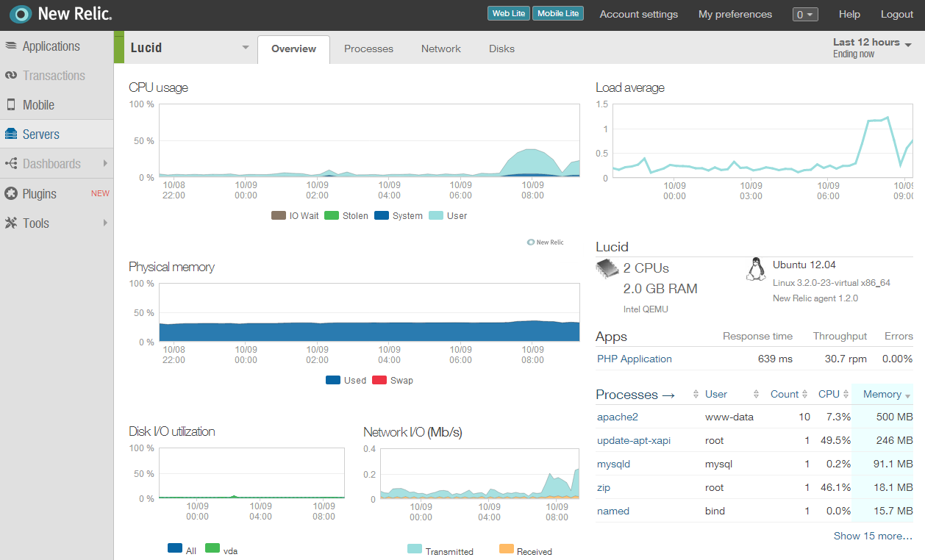Open the notifications count dropdown
The height and width of the screenshot is (560, 925).
[804, 14]
